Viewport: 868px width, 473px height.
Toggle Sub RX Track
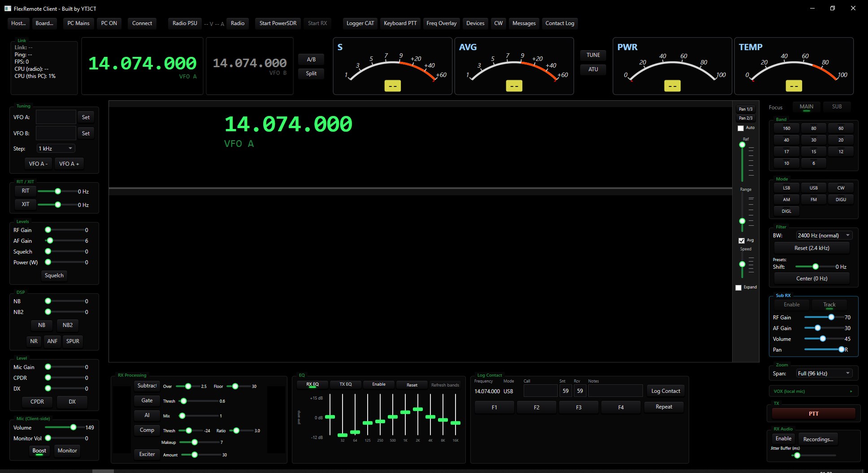(829, 305)
